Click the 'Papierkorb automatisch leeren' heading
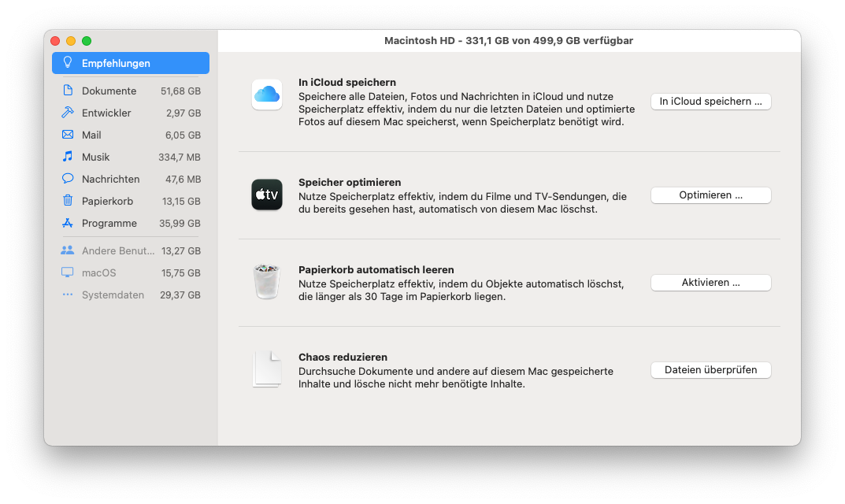This screenshot has width=845, height=504. 376,269
